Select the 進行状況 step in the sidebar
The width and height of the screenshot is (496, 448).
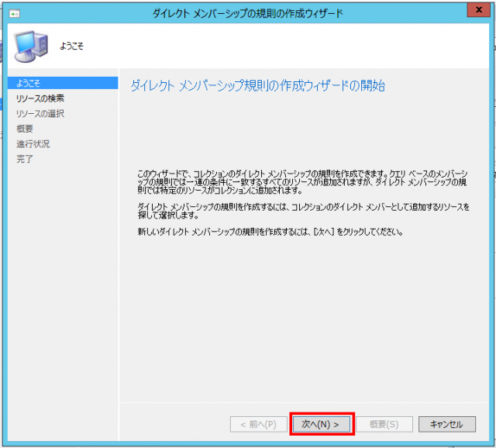33,144
